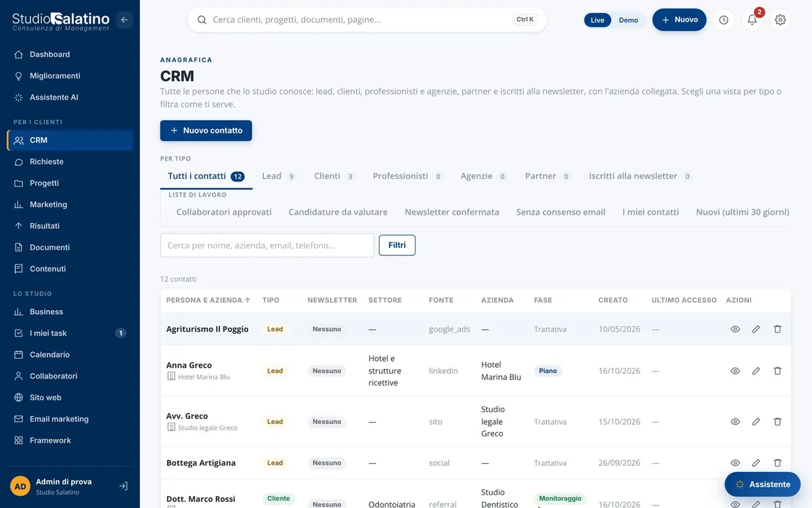812x508 pixels.
Task: Go to Richieste in the sidebar
Action: (70, 162)
